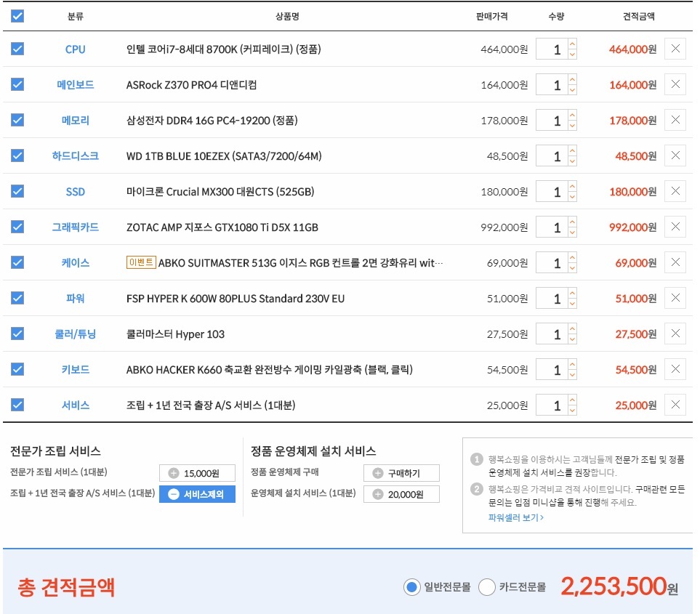This screenshot has width=700, height=614.
Task: Increase quantity of 메모리 with up arrow
Action: pyautogui.click(x=572, y=116)
